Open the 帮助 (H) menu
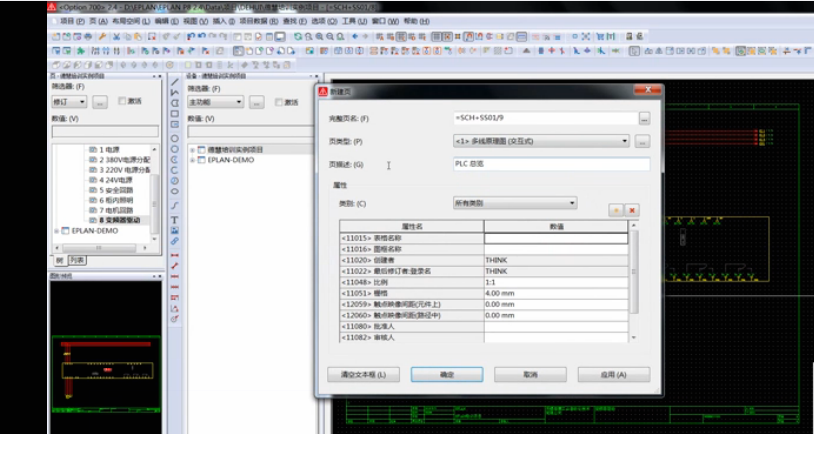Image resolution: width=814 pixels, height=457 pixels. pos(416,21)
